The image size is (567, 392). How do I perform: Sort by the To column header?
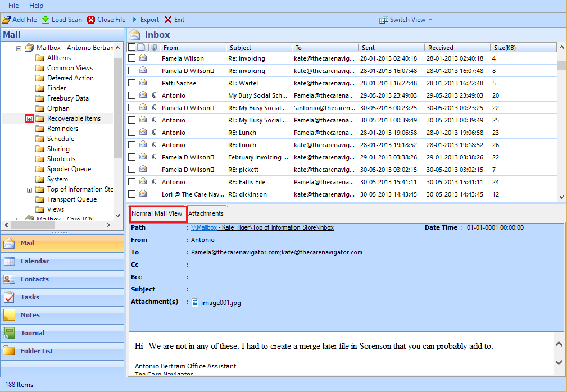pyautogui.click(x=325, y=47)
